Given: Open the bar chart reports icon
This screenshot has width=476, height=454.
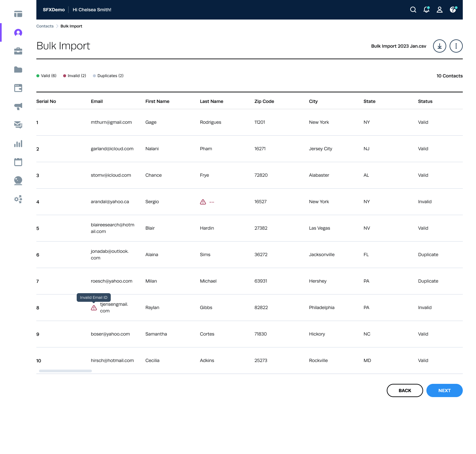Looking at the screenshot, I should 18,144.
